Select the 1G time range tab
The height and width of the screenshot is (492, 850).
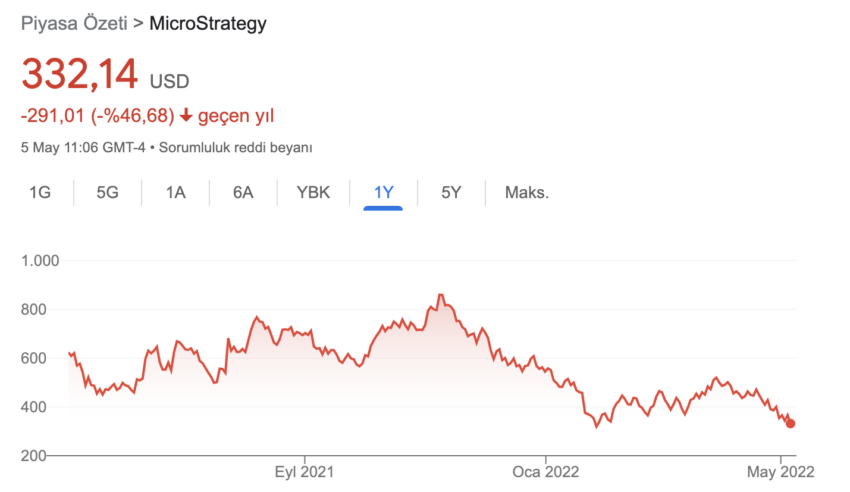click(x=40, y=192)
